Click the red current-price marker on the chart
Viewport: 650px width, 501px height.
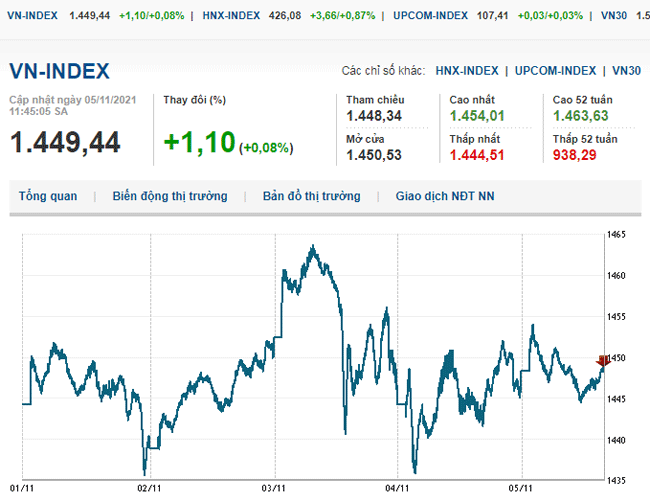point(603,361)
